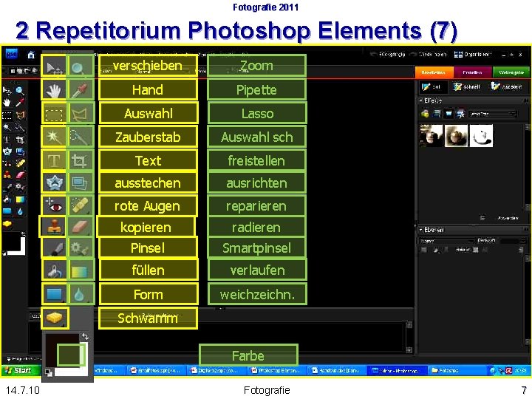Reset default colors icon below small toolbox swatches

(x=4, y=253)
